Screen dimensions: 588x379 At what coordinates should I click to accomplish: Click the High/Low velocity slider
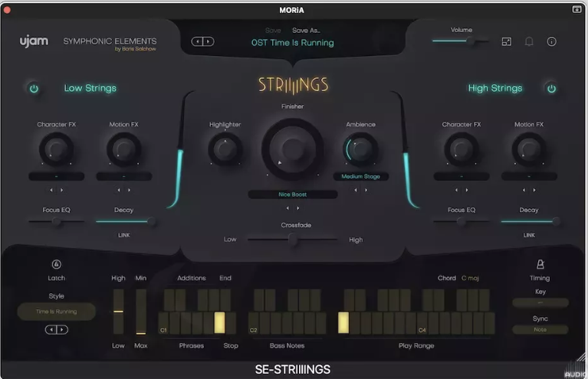(119, 312)
